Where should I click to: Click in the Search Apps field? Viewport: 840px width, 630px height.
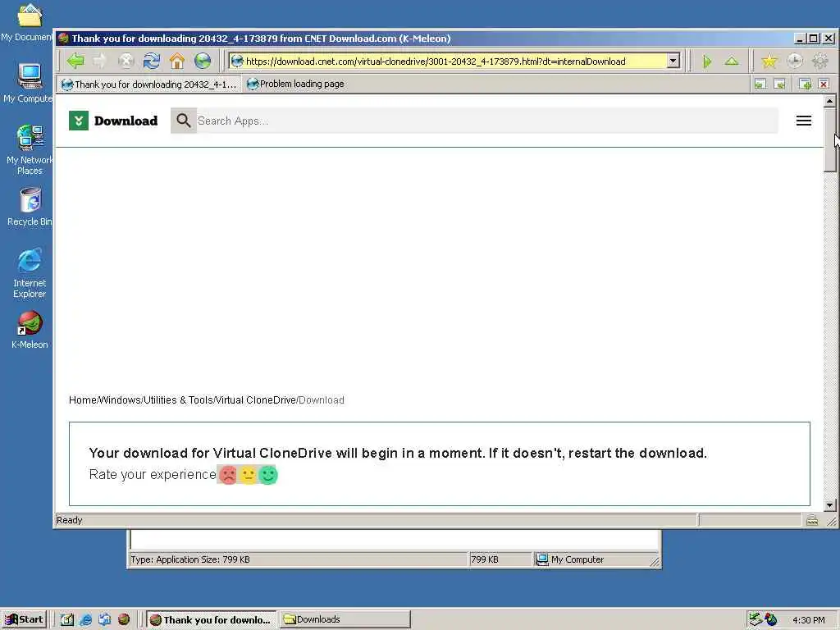point(487,121)
